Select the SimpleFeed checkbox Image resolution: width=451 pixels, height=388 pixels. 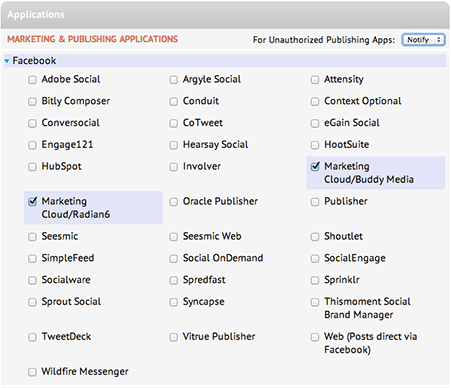pos(32,258)
